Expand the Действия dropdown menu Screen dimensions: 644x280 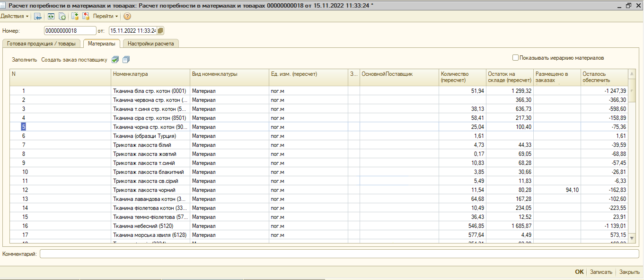[14, 16]
